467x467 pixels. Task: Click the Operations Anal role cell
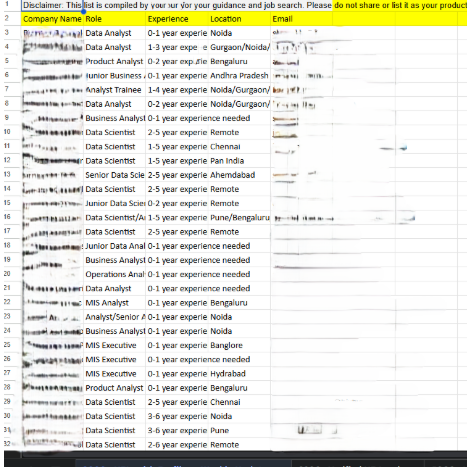coord(114,275)
